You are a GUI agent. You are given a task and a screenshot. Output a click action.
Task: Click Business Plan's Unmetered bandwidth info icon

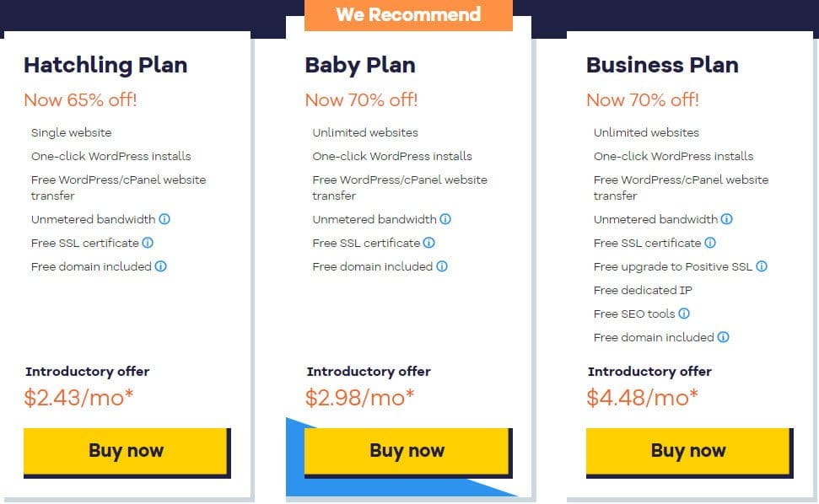coord(728,219)
